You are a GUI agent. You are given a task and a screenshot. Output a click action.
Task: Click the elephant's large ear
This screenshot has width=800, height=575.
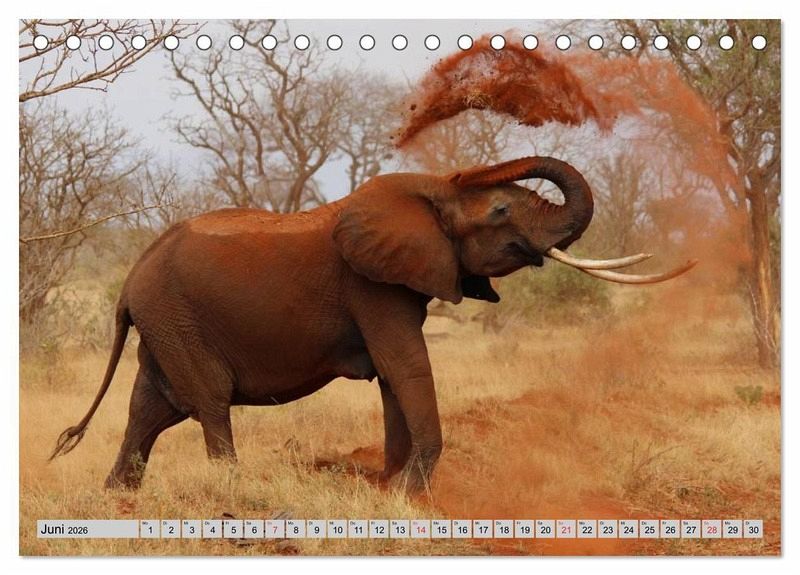tap(395, 238)
